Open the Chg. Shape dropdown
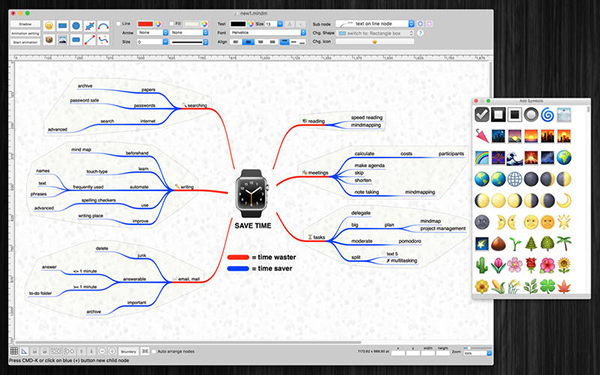The width and height of the screenshot is (600, 375). click(x=375, y=33)
